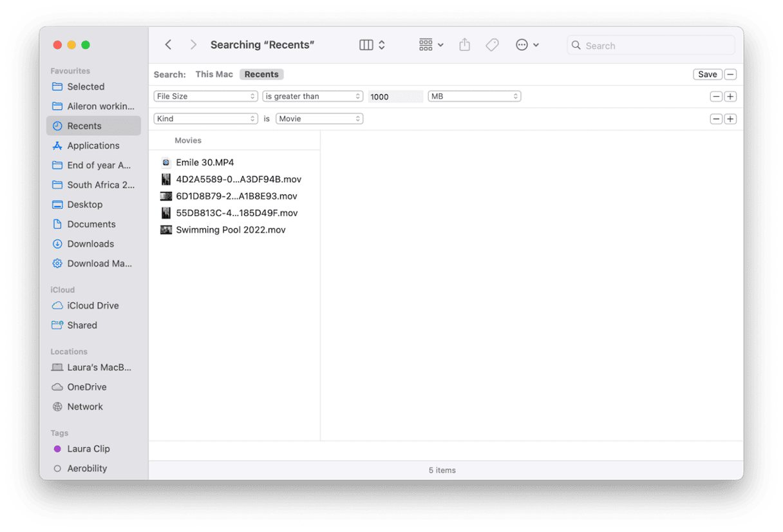The width and height of the screenshot is (783, 532).
Task: Open Applications in the sidebar
Action: [x=93, y=146]
